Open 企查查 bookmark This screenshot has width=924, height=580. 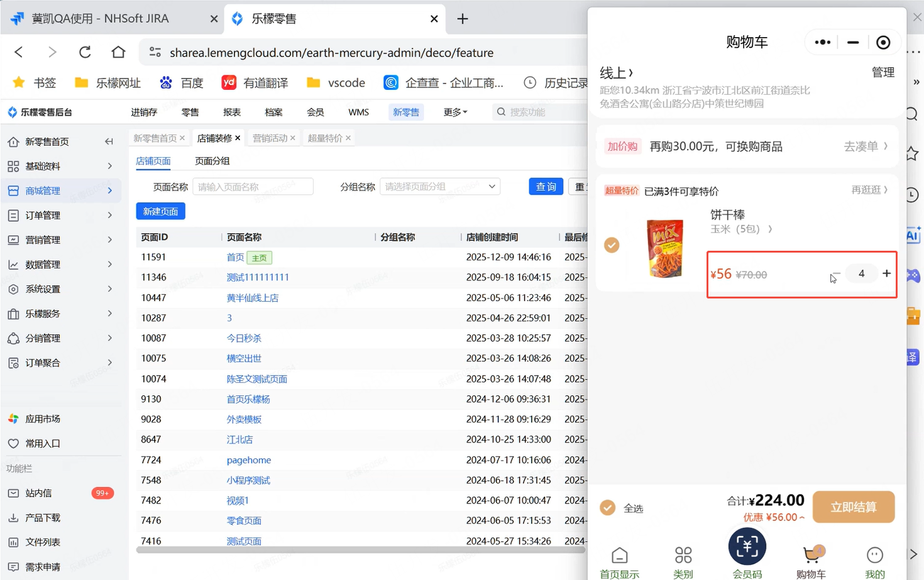pos(444,82)
